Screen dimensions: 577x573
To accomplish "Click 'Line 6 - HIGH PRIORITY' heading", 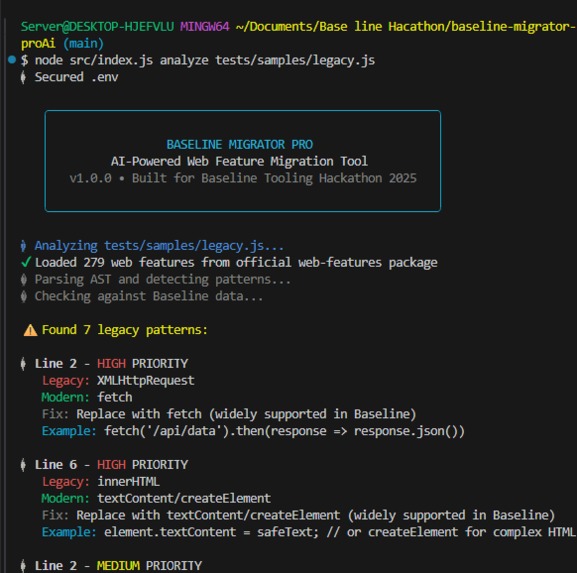I will [x=111, y=465].
